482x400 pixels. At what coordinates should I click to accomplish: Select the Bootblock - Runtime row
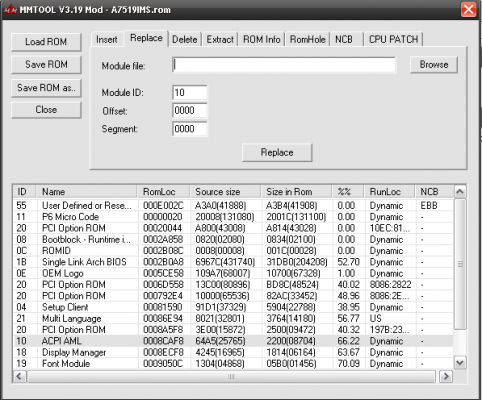(233, 239)
